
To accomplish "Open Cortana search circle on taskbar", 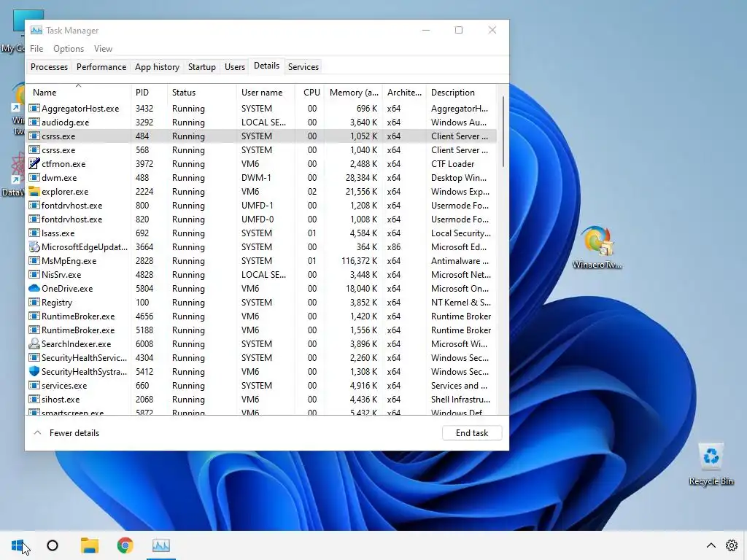I will [53, 545].
